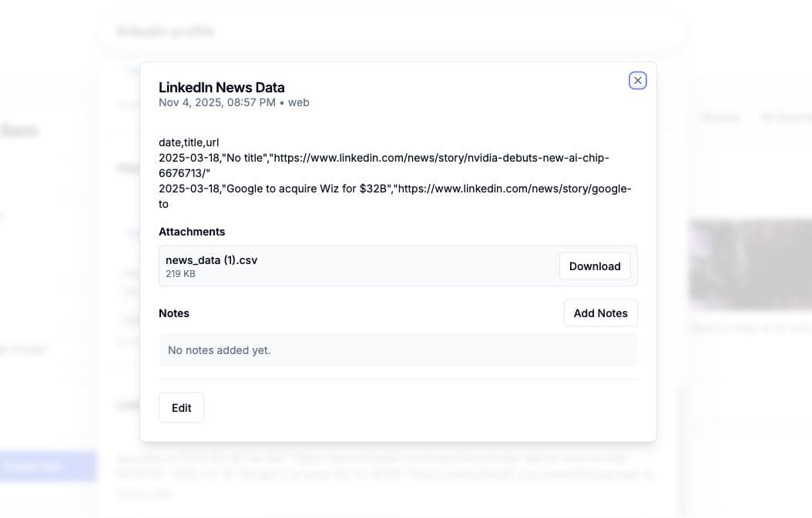Click the Add Notes button
Screen dimensions: 812x518
(600, 312)
